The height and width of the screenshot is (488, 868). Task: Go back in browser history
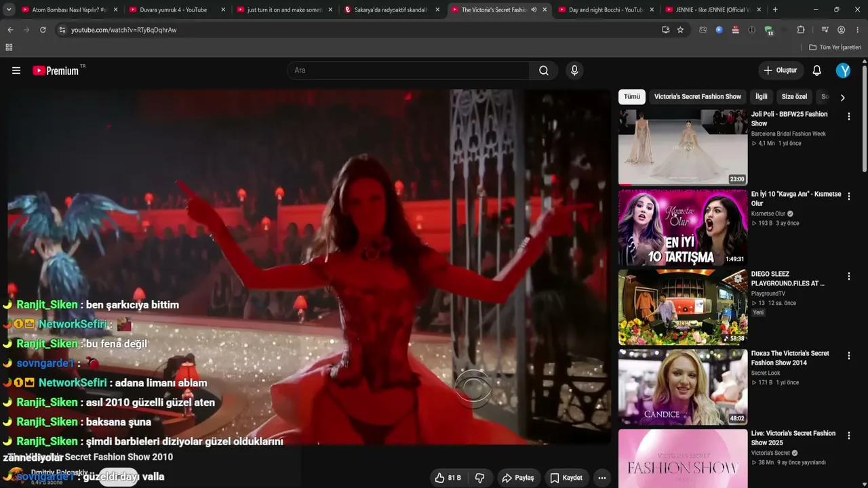click(10, 30)
